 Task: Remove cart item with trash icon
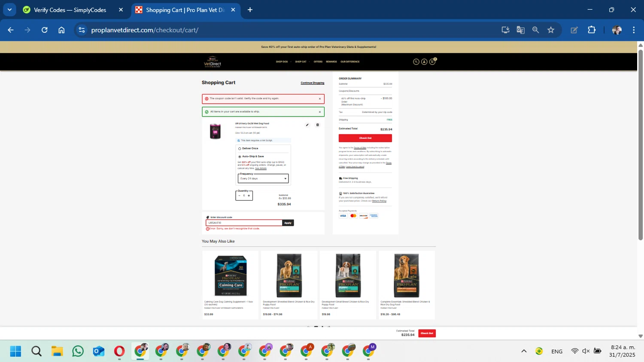click(x=318, y=125)
